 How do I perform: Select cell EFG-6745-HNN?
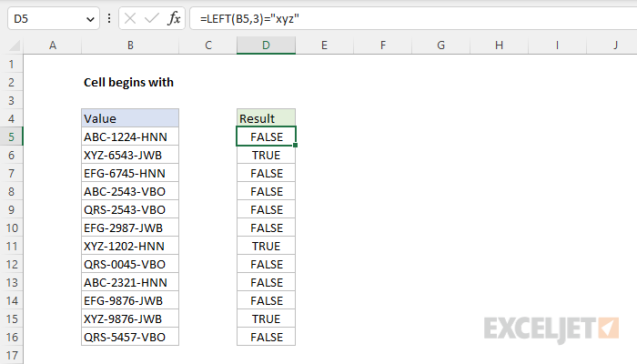[130, 173]
